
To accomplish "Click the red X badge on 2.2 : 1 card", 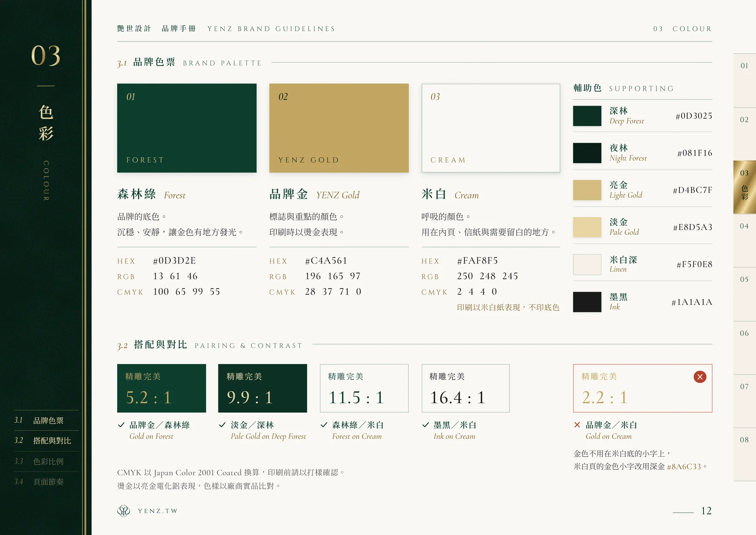I will click(700, 377).
